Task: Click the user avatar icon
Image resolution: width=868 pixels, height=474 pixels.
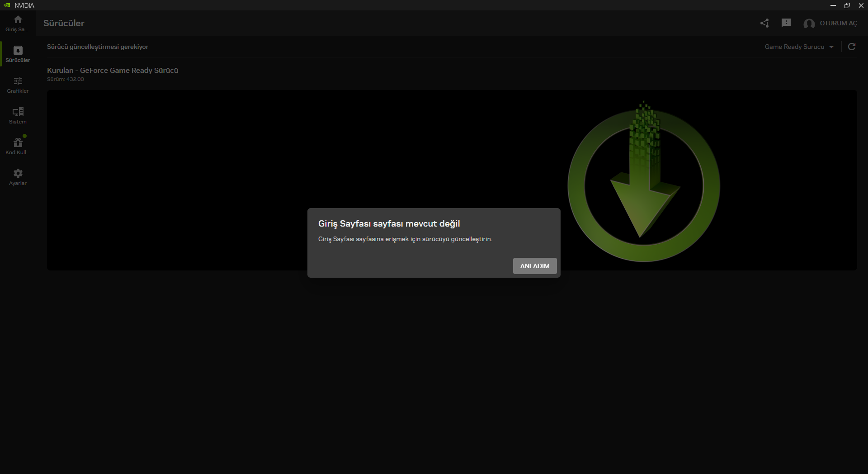Action: click(x=809, y=24)
